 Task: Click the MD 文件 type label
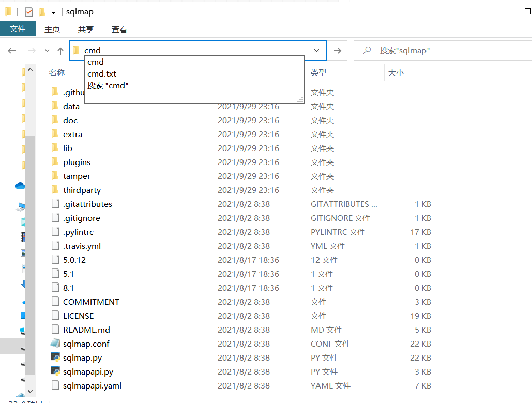pyautogui.click(x=326, y=330)
